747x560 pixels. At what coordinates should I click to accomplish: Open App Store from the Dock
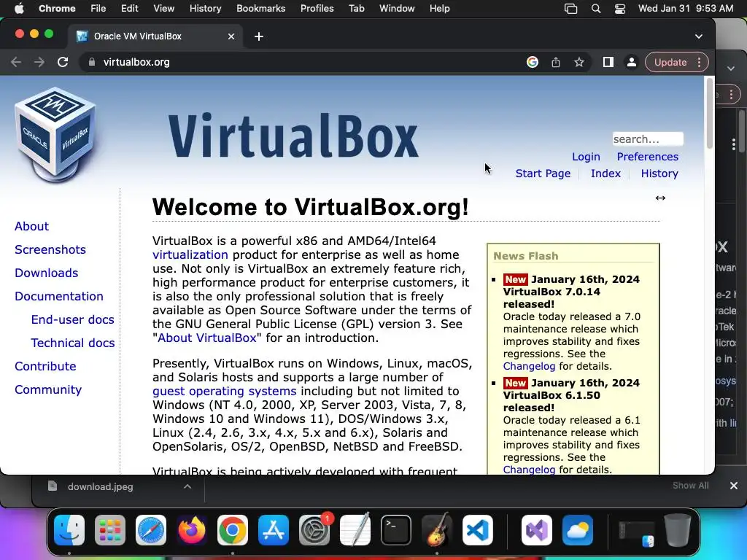pos(274,530)
